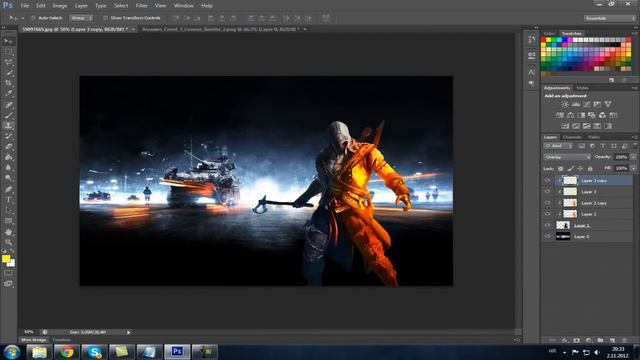Viewport: 640px width, 360px height.
Task: Open the Filter menu
Action: [x=142, y=6]
